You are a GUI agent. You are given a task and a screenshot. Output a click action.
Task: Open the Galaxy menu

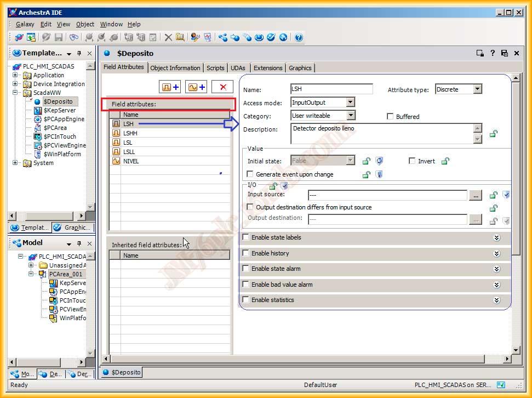[x=25, y=24]
